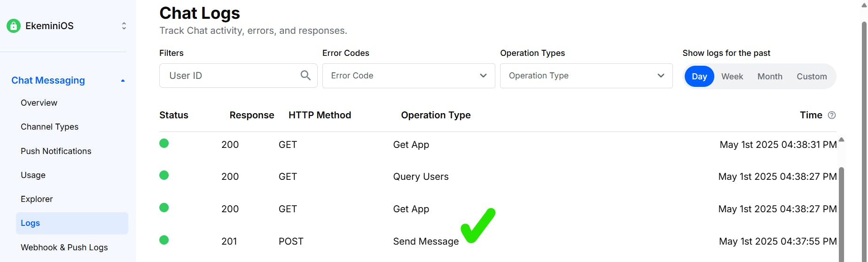The image size is (868, 262).
Task: Open the Channel Types page
Action: (x=49, y=127)
